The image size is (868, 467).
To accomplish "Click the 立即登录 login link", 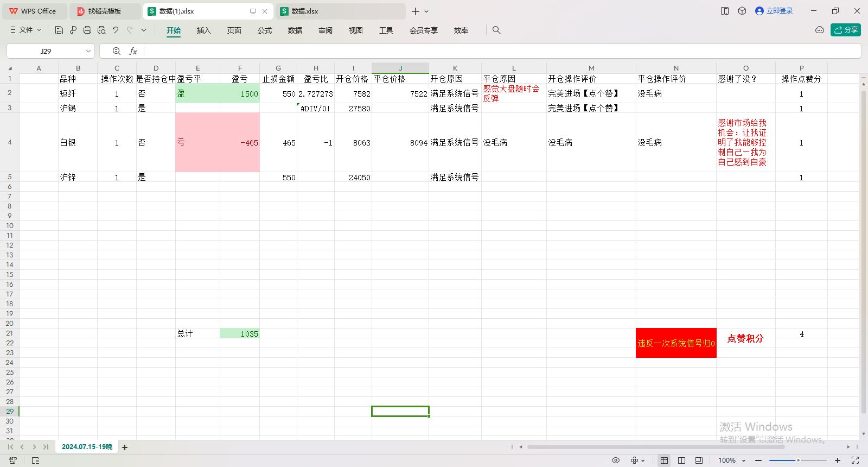I will click(x=774, y=11).
